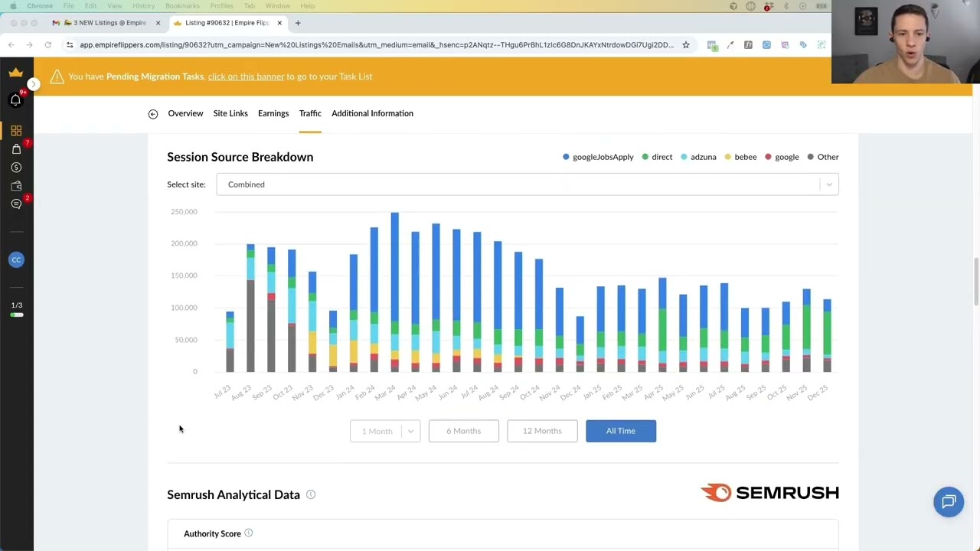
Task: Open the Profiles menu
Action: coord(221,6)
